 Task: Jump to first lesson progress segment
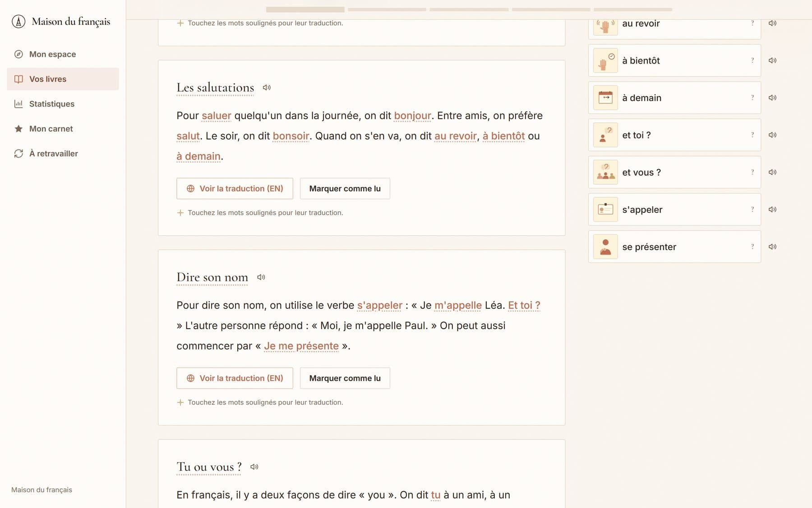[x=305, y=9]
